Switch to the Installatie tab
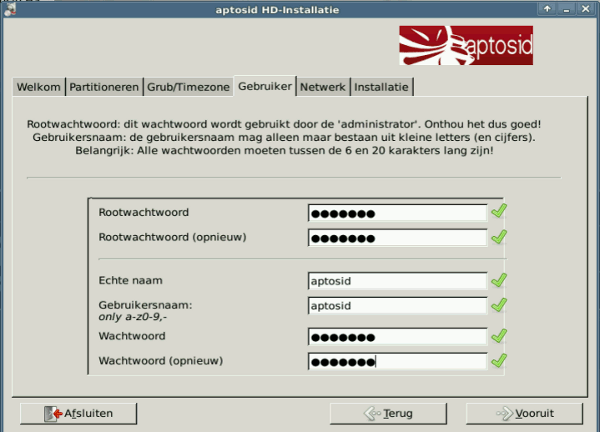The height and width of the screenshot is (432, 600). (x=381, y=87)
